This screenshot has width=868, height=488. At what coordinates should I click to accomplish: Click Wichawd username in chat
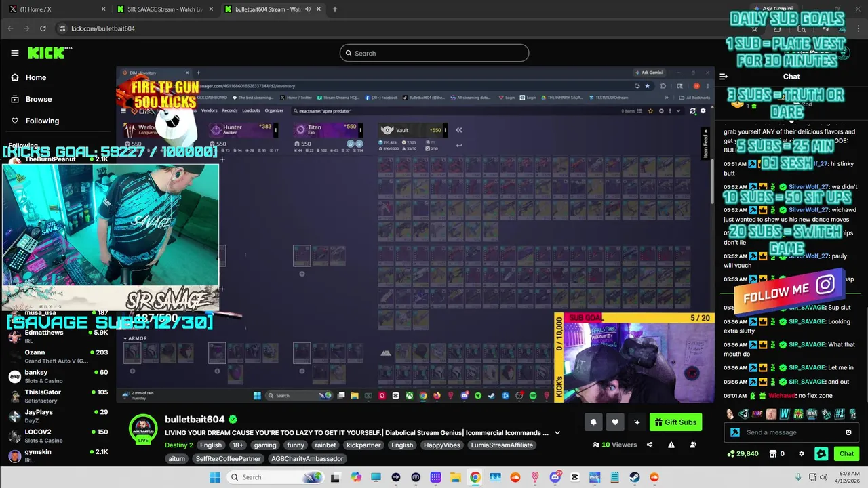tap(781, 396)
